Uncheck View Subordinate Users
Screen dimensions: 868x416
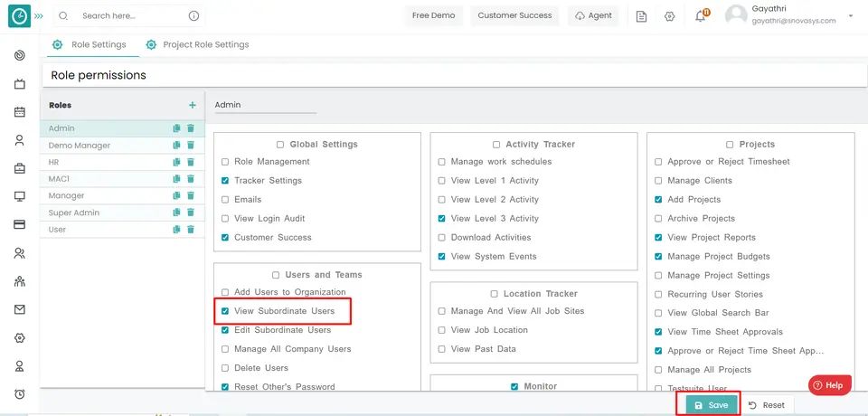click(x=225, y=311)
